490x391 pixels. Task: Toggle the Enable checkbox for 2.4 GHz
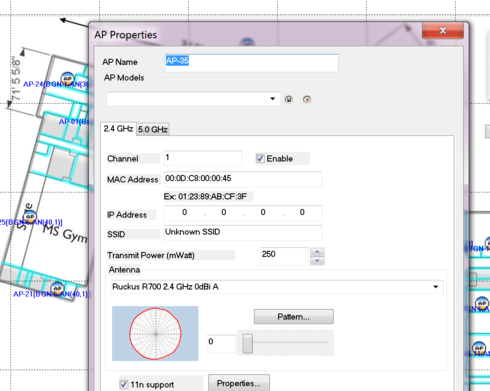pos(260,159)
